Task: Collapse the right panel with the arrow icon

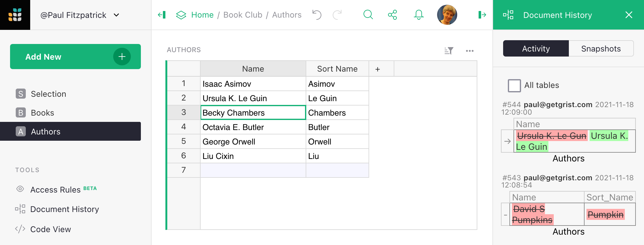Action: [482, 15]
